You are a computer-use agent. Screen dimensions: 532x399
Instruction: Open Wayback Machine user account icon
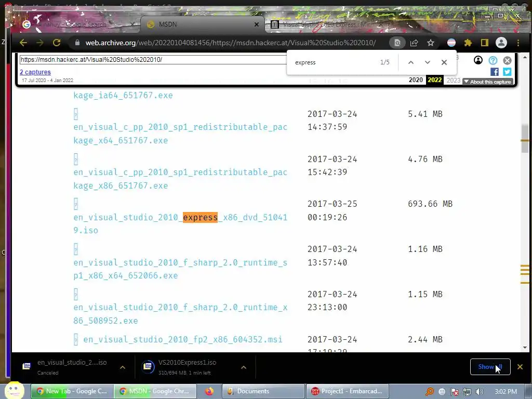[478, 60]
